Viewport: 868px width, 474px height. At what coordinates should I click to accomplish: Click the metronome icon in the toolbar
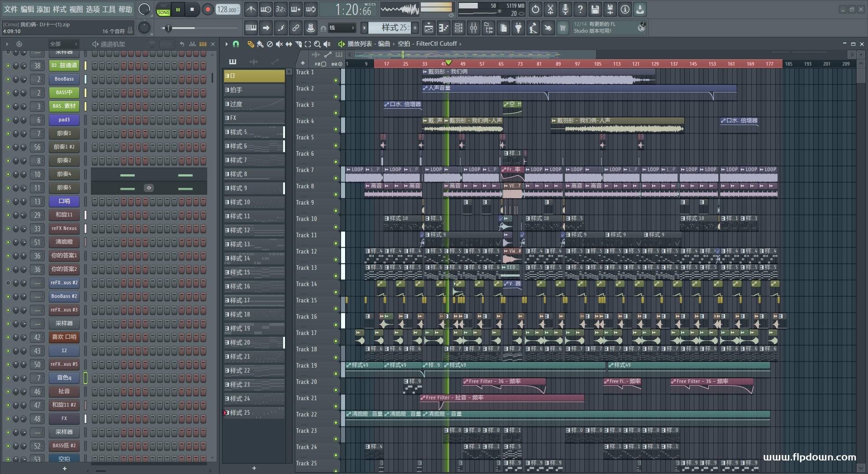251,9
